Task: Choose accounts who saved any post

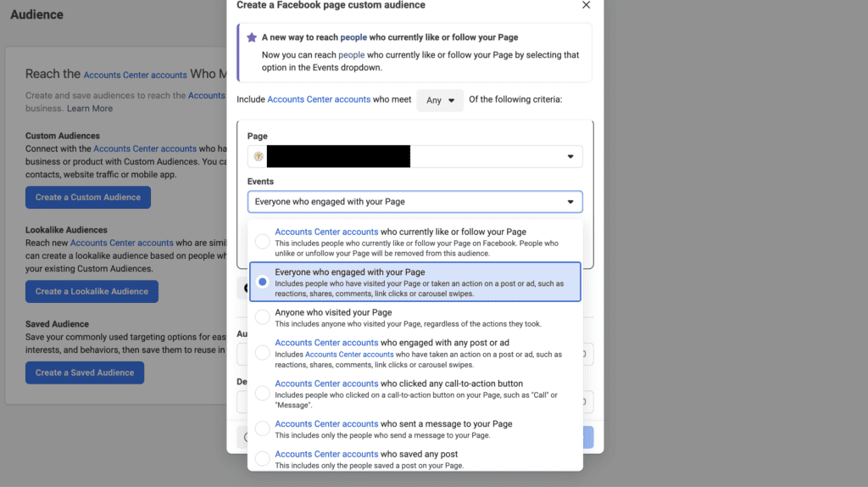Action: (415, 459)
